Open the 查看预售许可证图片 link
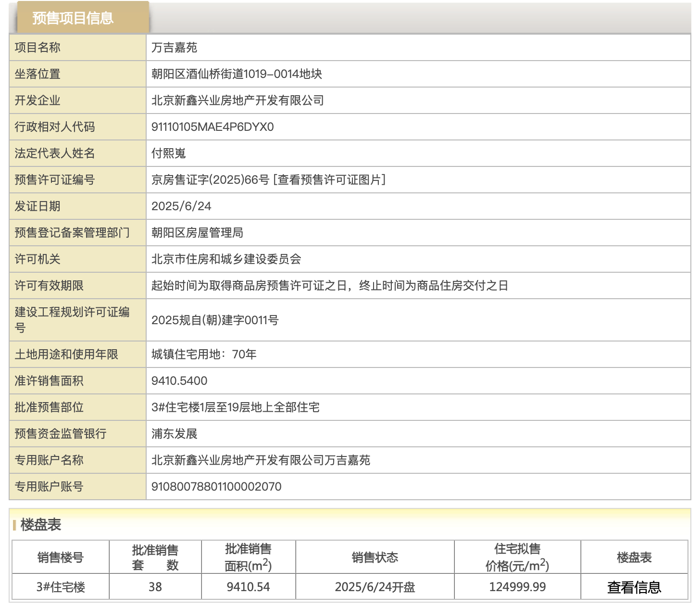Screen dimensions: 700x607 (330, 180)
